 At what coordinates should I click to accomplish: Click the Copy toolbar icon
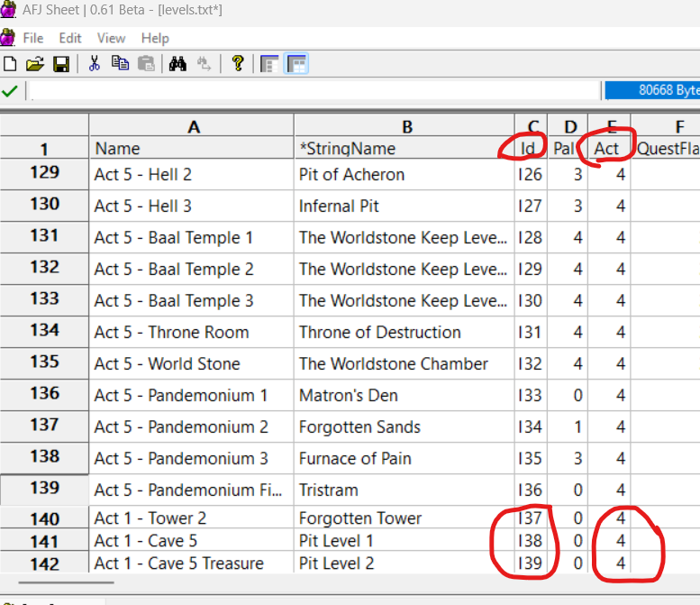point(120,64)
